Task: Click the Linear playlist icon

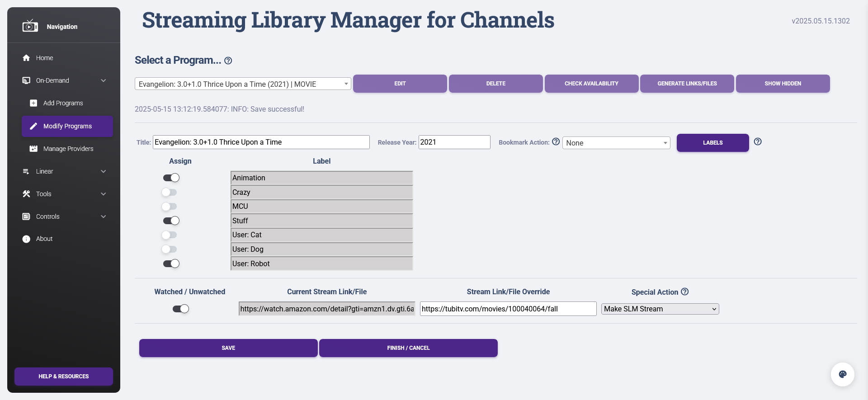Action: pos(26,171)
